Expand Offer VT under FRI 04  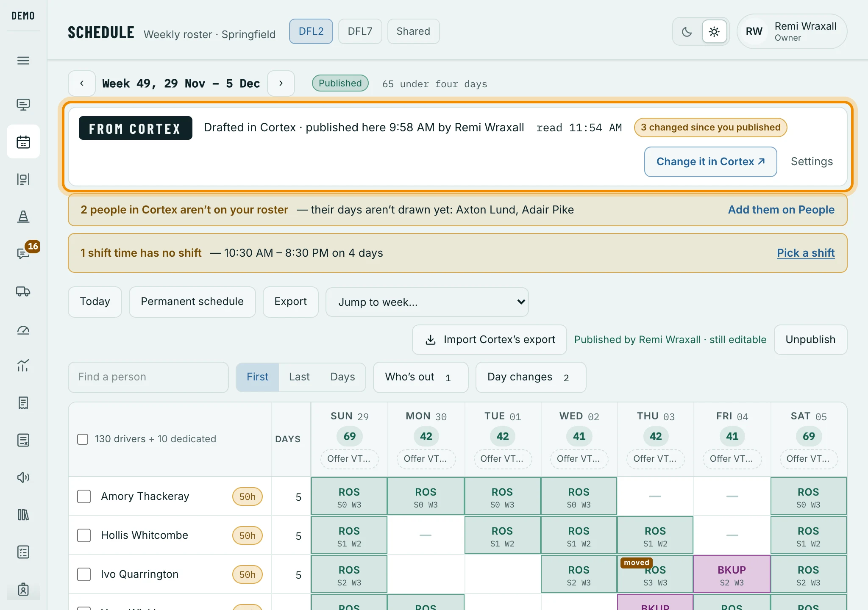pos(732,459)
